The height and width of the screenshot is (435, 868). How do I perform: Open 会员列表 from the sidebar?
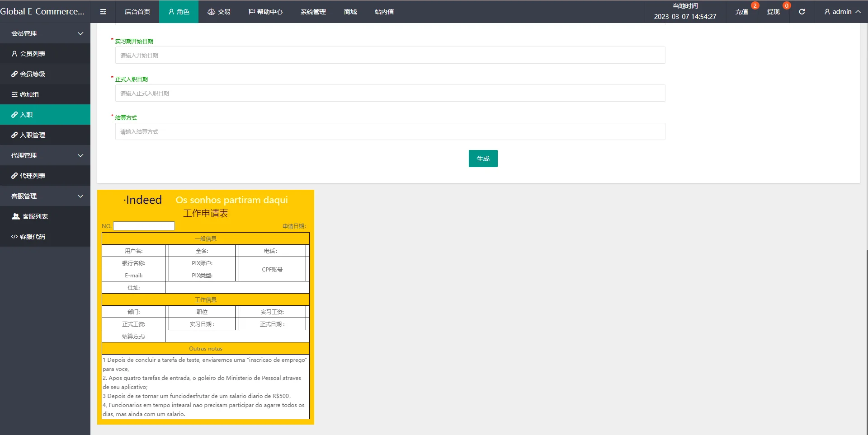33,54
